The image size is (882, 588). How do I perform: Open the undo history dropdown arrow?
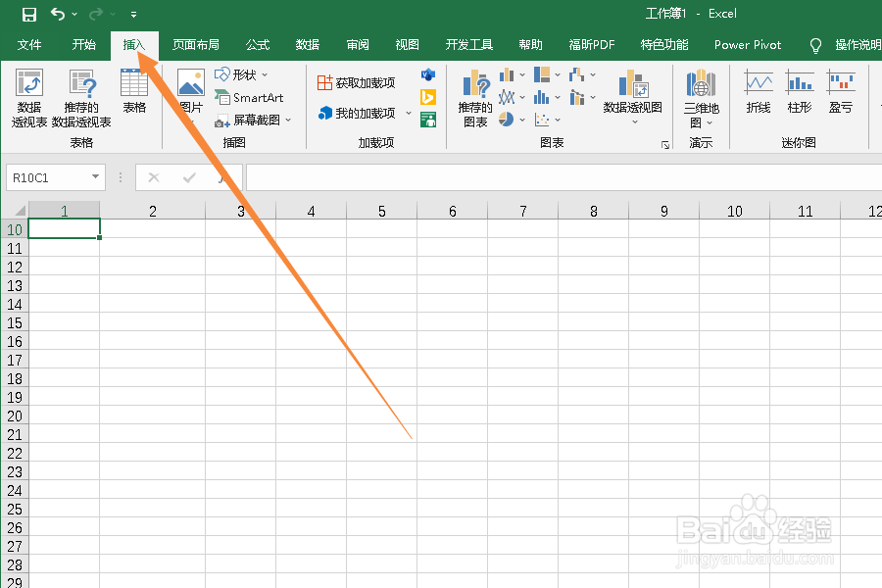[74, 14]
